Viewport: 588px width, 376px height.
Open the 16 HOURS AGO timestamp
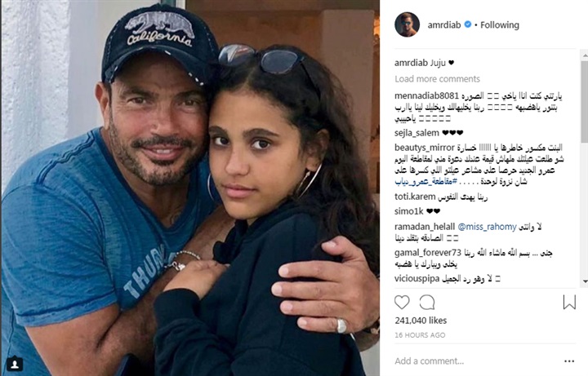point(420,335)
